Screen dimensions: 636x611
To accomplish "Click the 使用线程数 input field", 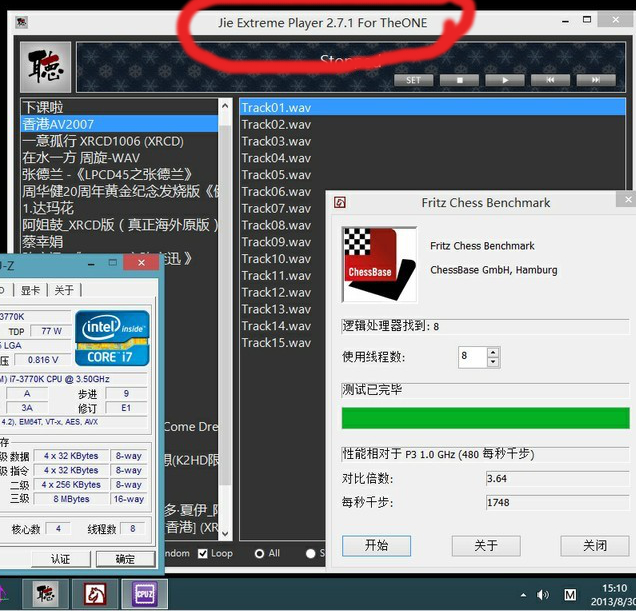I will pos(472,357).
